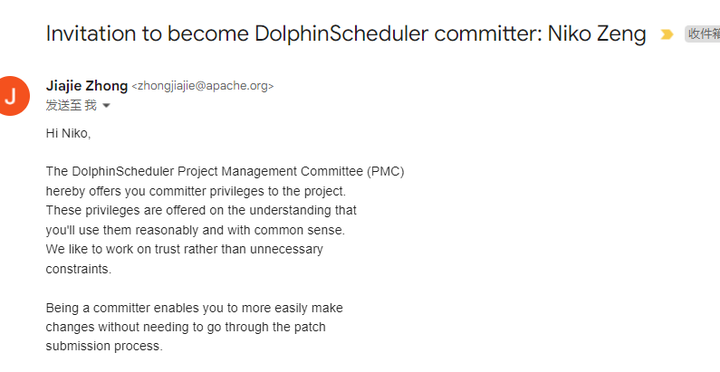Click the "changes without needing" line
The height and width of the screenshot is (372, 720).
point(186,327)
